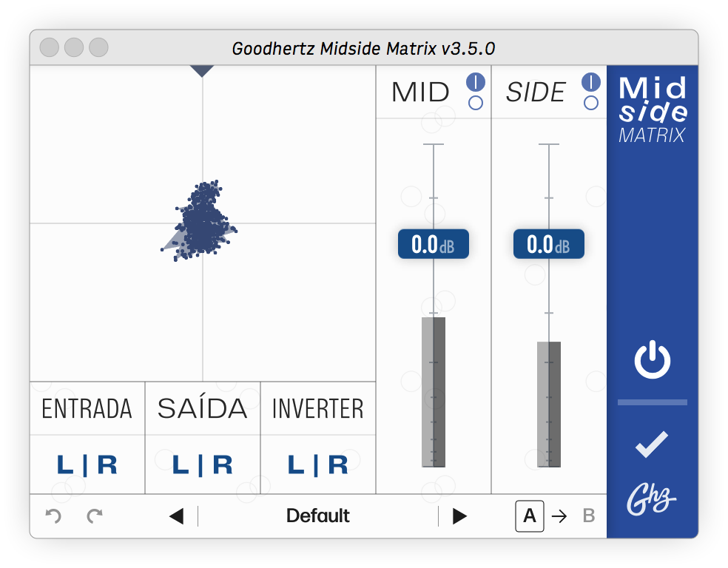Go to the previous preset
The image size is (728, 568).
click(x=176, y=516)
